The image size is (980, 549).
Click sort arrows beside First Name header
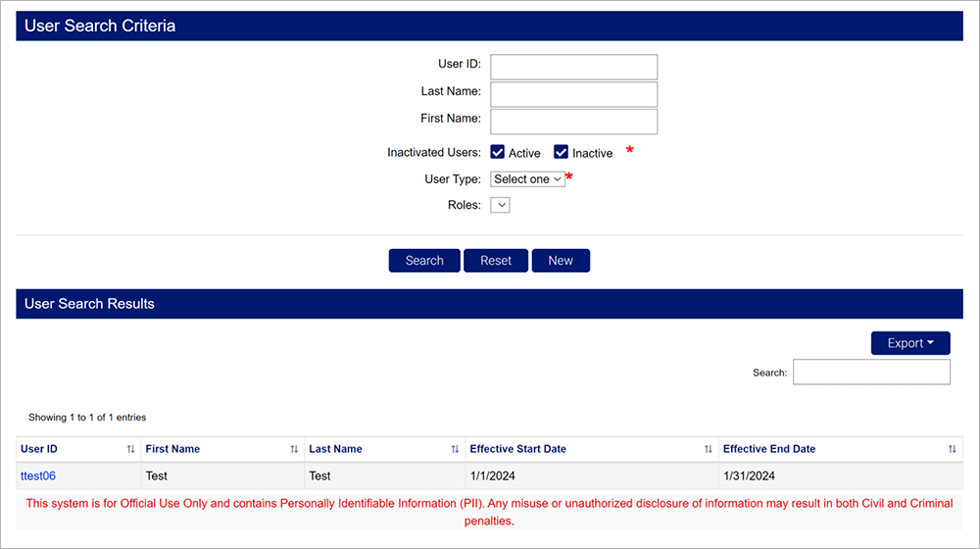tap(294, 449)
